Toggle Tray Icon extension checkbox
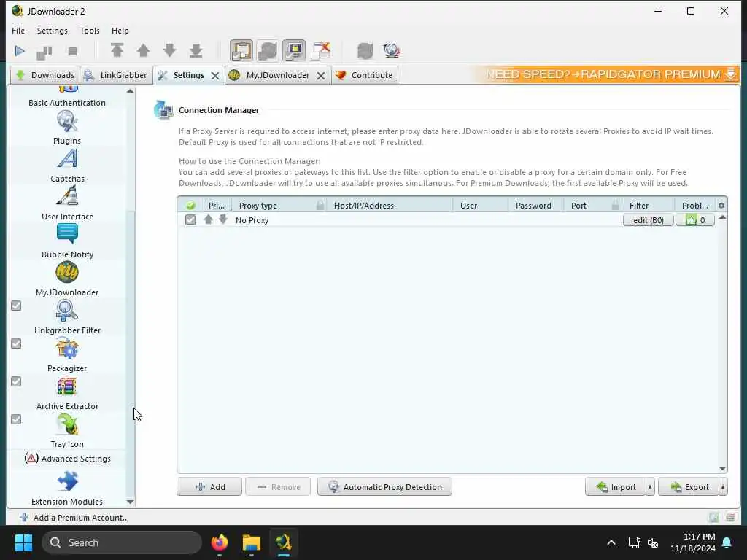Screen dimensions: 747x560 point(16,419)
